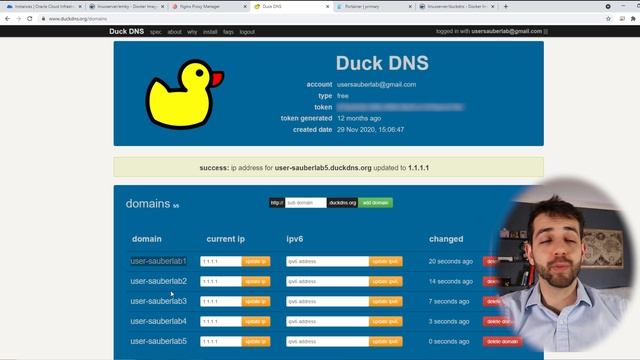Switch to the Nginx Proxy Manager tab

pos(206,7)
